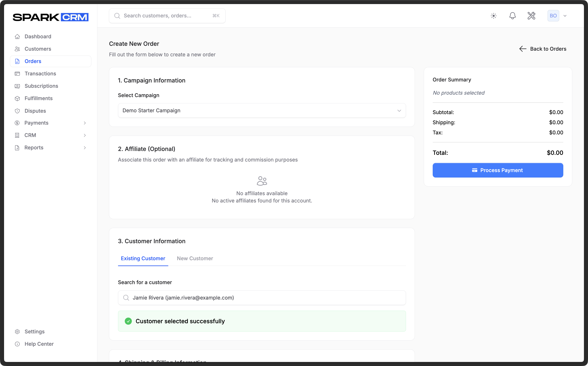The height and width of the screenshot is (366, 588).
Task: Toggle the light theme sun icon
Action: (x=494, y=16)
